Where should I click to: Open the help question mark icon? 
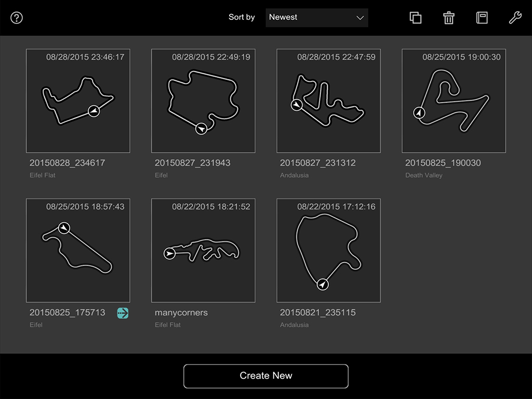[17, 18]
